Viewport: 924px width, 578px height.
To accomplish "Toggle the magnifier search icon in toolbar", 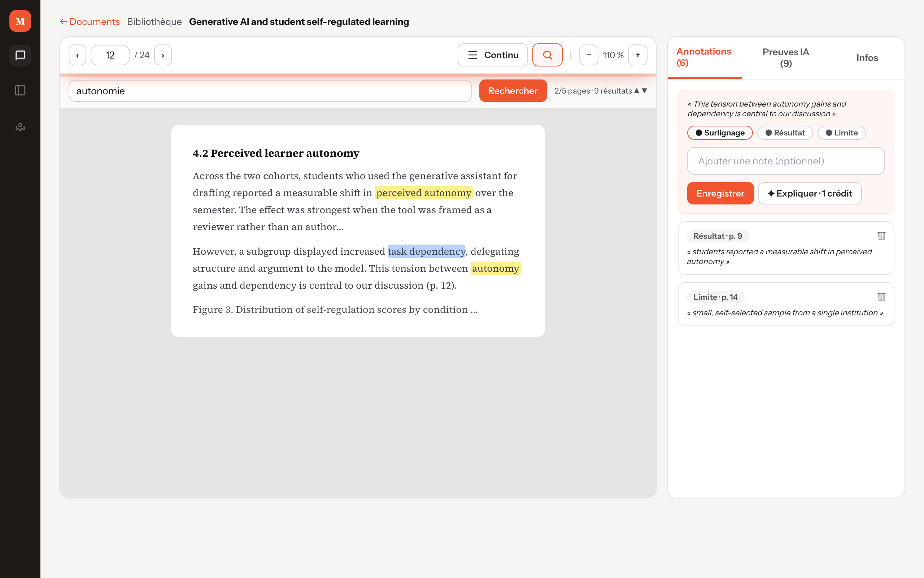I will pyautogui.click(x=547, y=55).
